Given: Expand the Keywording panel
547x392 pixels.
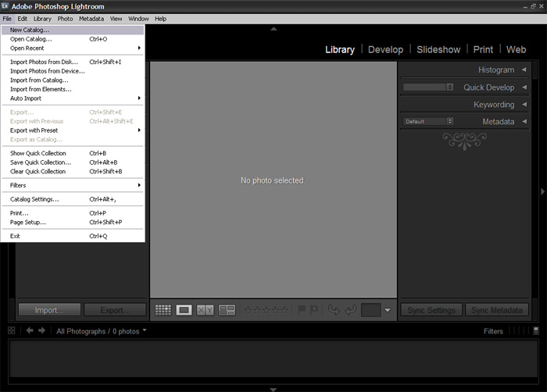Looking at the screenshot, I should 524,105.
